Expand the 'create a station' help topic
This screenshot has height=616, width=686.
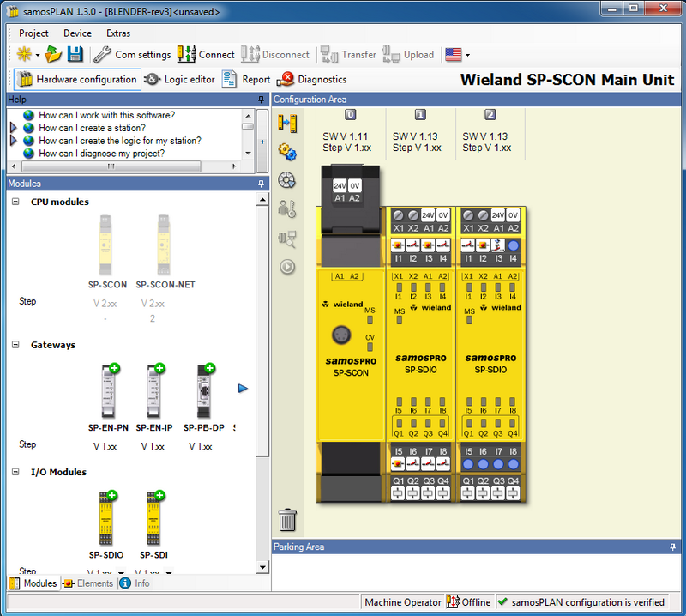pyautogui.click(x=13, y=128)
